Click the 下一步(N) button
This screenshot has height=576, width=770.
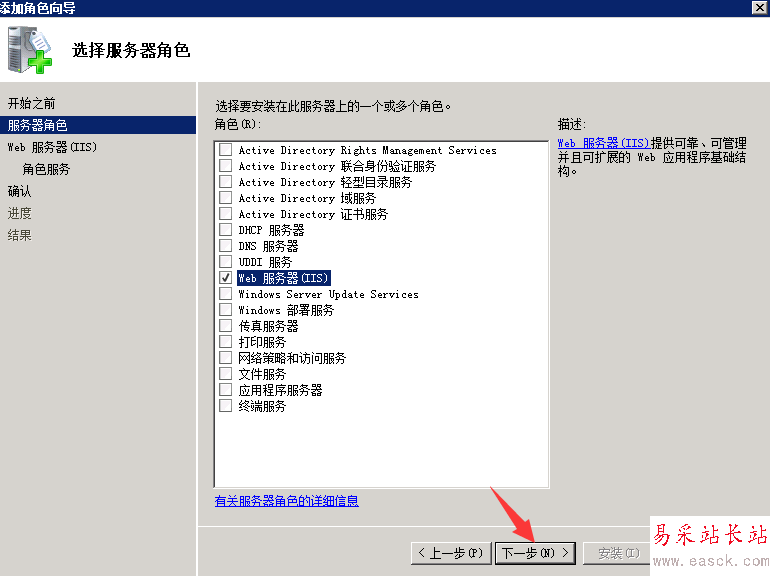(535, 553)
